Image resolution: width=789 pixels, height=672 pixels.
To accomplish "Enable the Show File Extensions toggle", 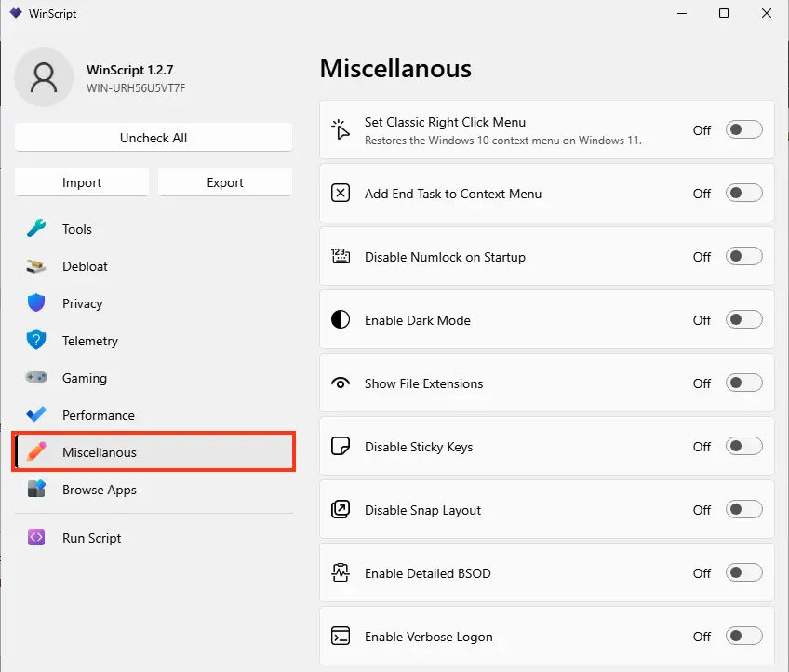I will (x=743, y=383).
